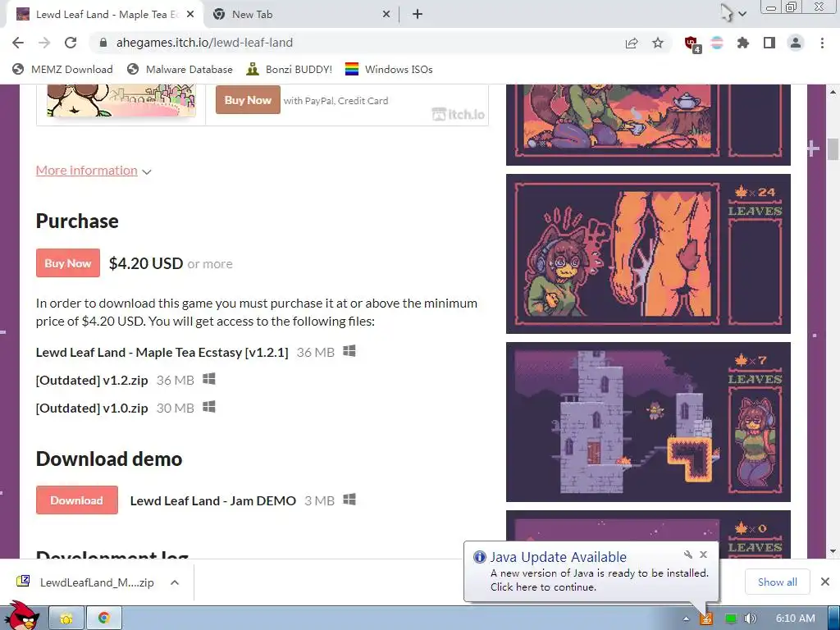
Task: Select the Lewd Leaf Land tab
Action: click(x=105, y=15)
